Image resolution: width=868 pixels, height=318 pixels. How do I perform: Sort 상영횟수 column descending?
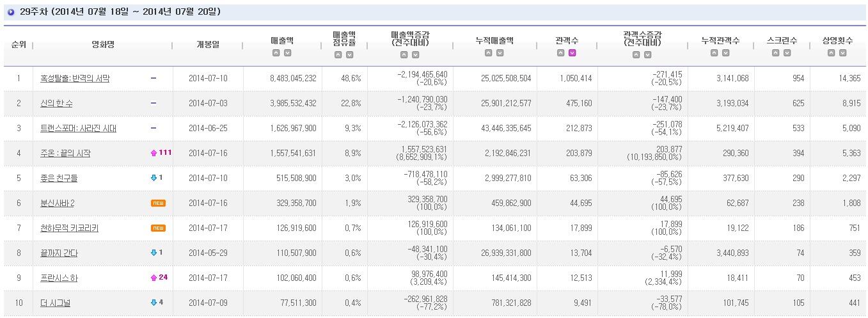[843, 53]
